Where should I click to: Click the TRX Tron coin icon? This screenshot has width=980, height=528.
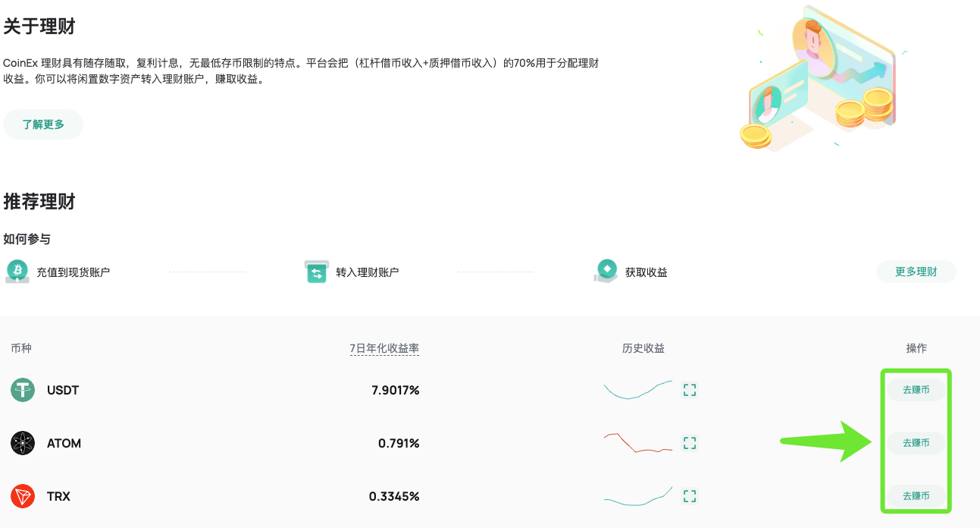tap(23, 496)
